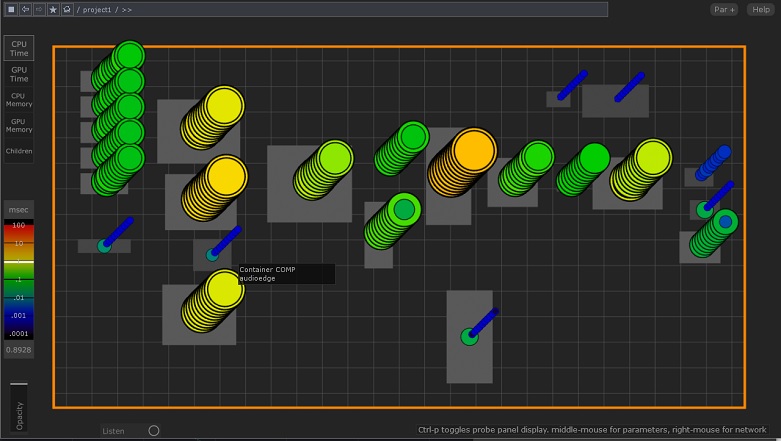The image size is (781, 441).
Task: Click the back arrow navigation icon
Action: [x=25, y=9]
